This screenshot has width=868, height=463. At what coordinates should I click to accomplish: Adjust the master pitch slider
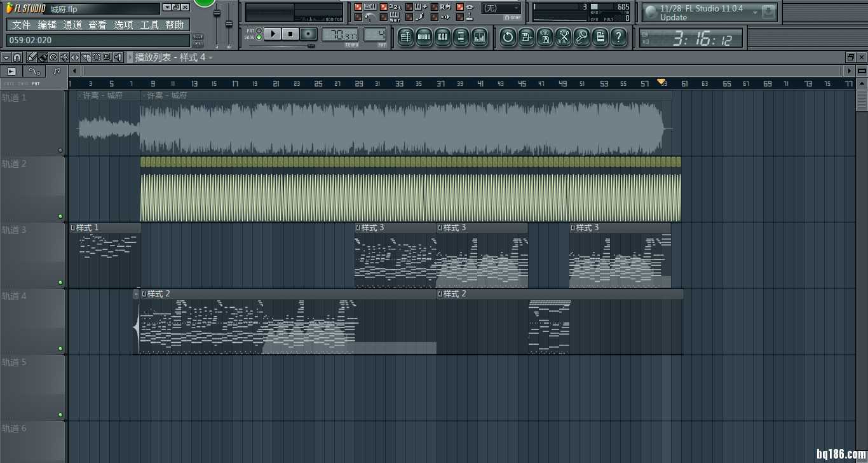tap(229, 24)
